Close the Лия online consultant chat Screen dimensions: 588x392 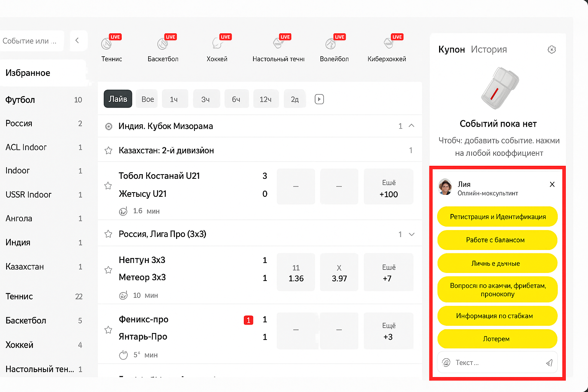pyautogui.click(x=552, y=185)
